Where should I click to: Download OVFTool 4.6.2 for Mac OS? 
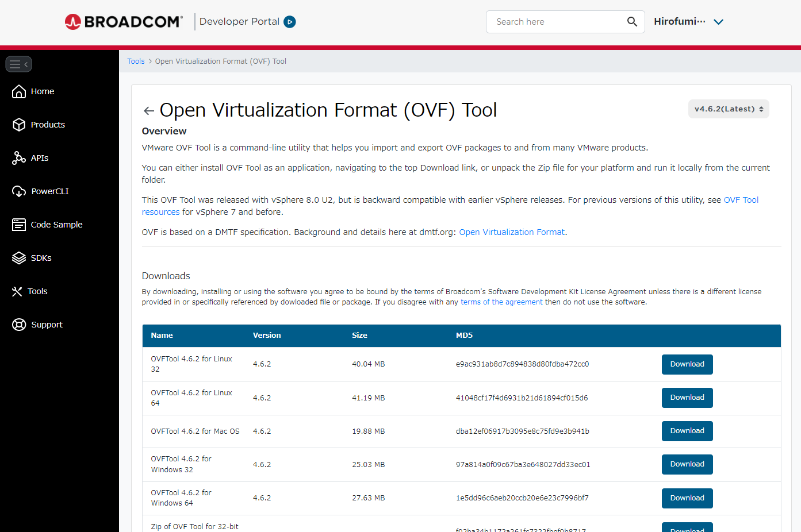pyautogui.click(x=687, y=431)
